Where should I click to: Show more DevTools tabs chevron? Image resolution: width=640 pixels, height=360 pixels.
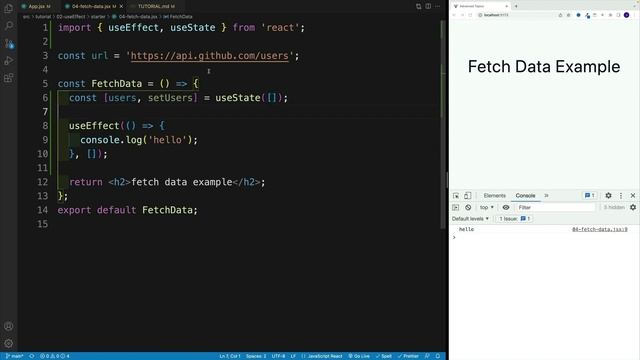[546, 196]
